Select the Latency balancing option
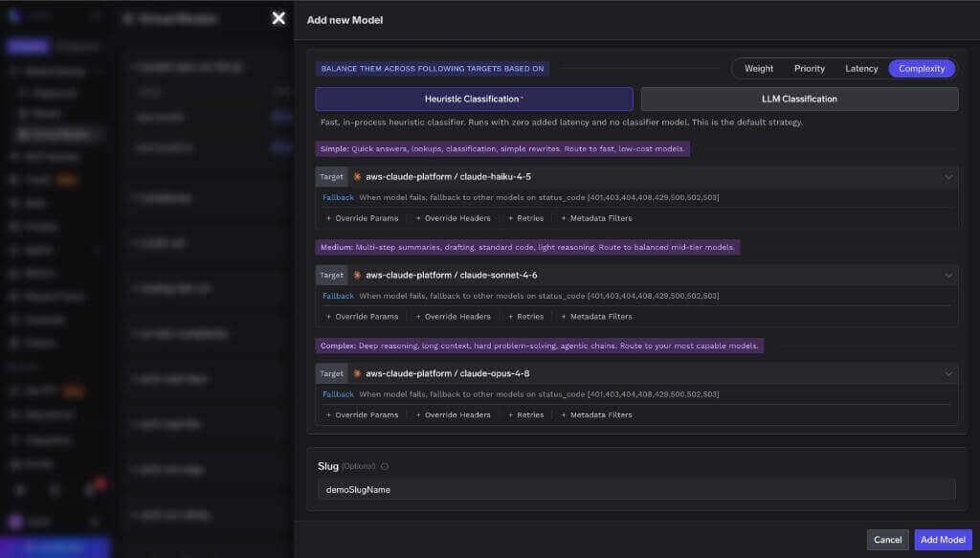Image resolution: width=980 pixels, height=558 pixels. 861,69
